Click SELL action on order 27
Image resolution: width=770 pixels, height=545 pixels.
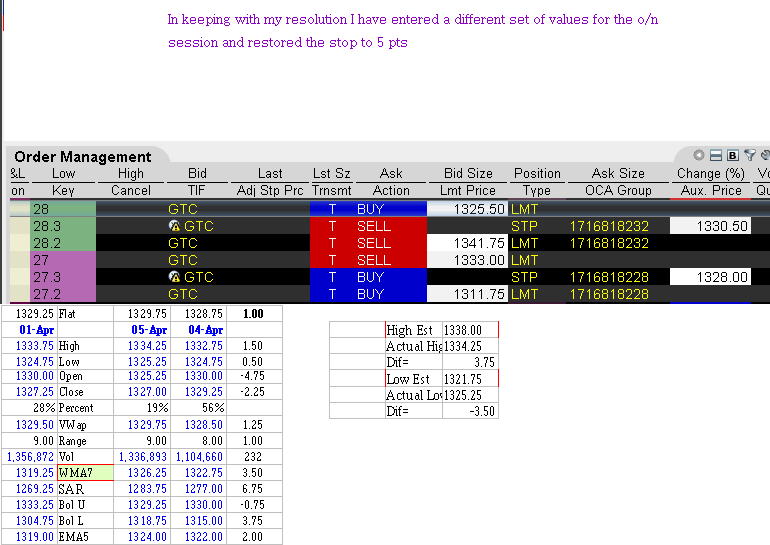[374, 260]
